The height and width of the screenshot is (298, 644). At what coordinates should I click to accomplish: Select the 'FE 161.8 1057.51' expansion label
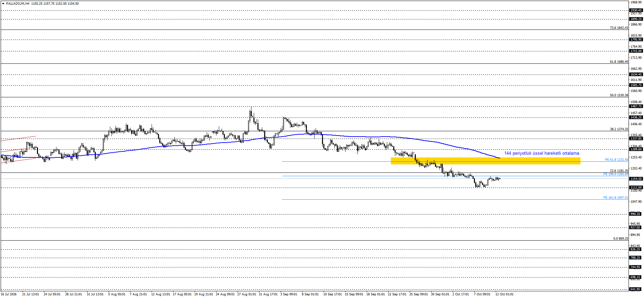pyautogui.click(x=615, y=198)
